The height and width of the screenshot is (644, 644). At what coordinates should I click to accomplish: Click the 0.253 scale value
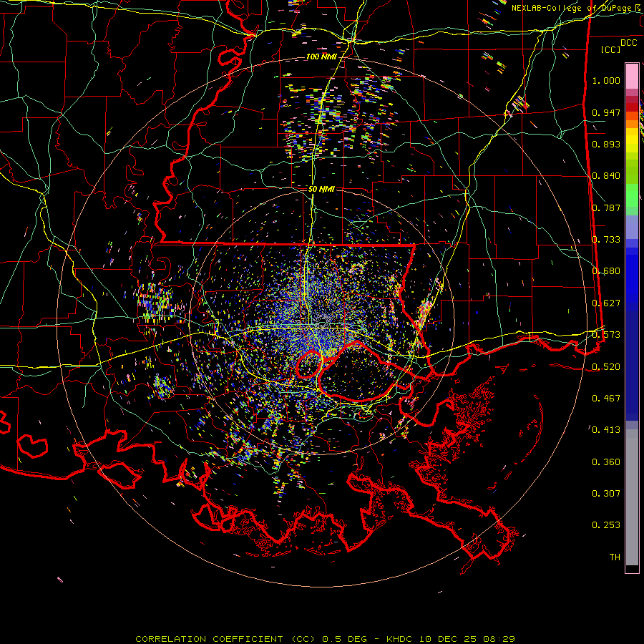[x=606, y=525]
